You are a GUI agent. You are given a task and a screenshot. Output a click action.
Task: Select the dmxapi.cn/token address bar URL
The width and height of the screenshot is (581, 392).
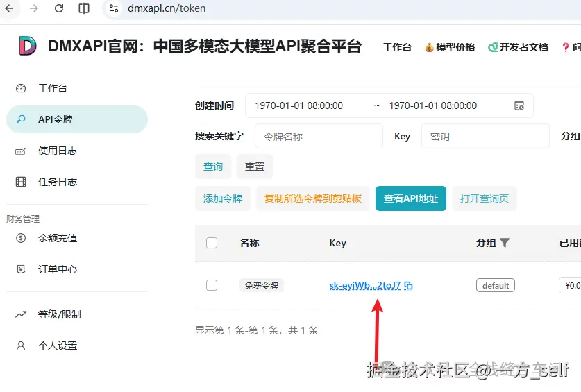[x=167, y=8]
